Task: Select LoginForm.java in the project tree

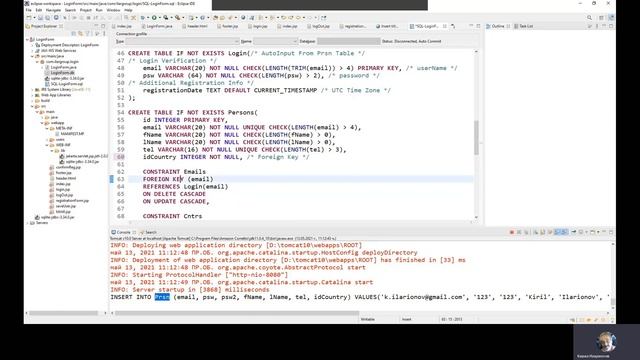Action: click(63, 67)
